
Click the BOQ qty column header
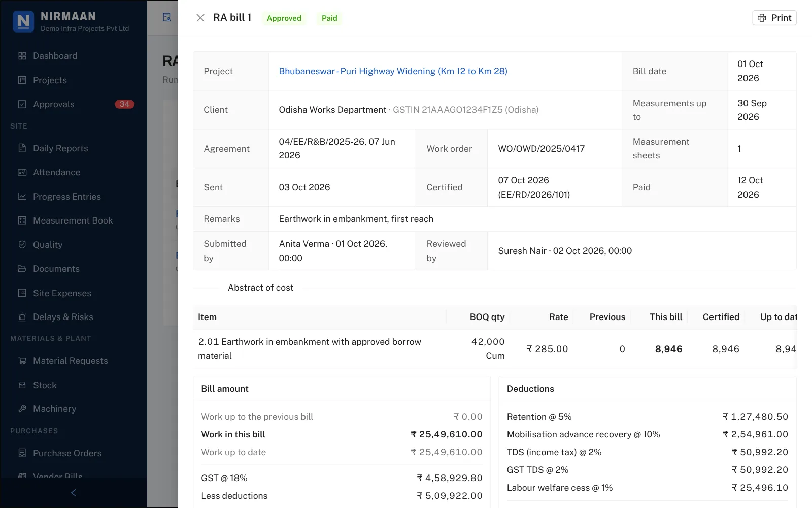tap(487, 317)
